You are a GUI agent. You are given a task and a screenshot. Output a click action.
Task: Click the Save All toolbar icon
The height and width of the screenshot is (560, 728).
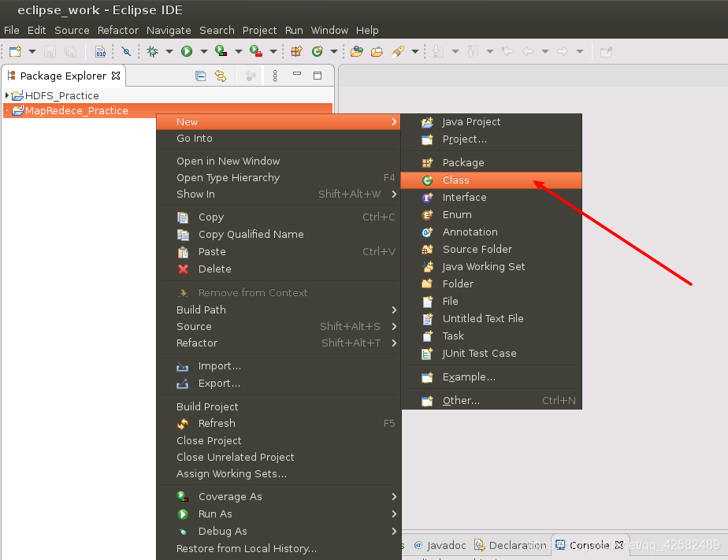[71, 51]
